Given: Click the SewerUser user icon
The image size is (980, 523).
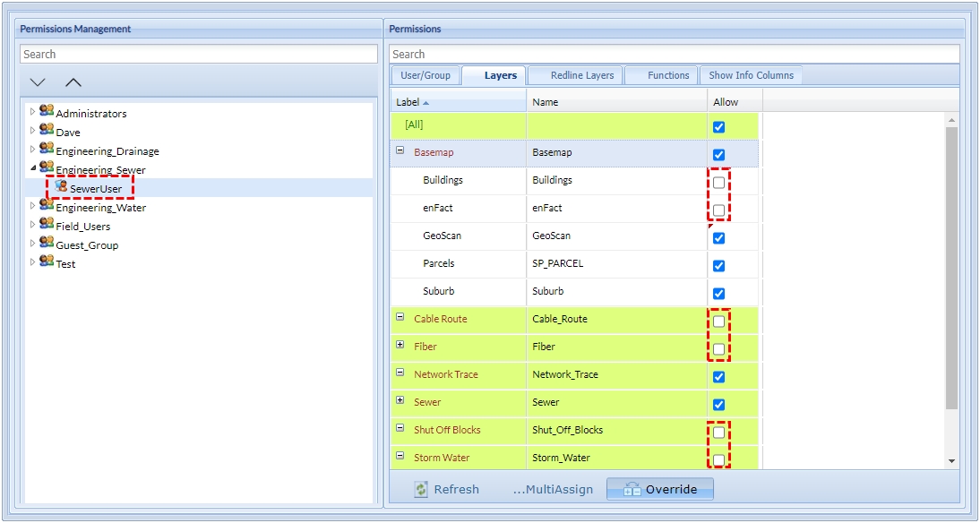Looking at the screenshot, I should (x=61, y=187).
